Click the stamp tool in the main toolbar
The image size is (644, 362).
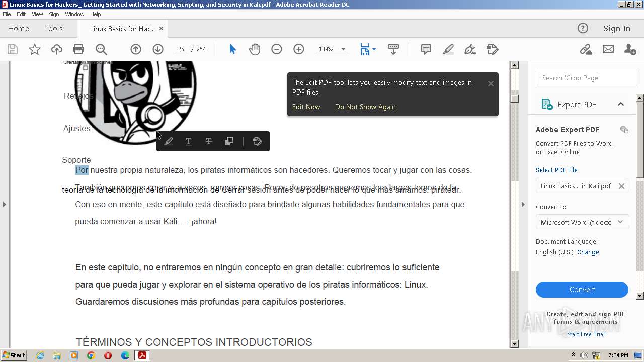[x=493, y=49]
